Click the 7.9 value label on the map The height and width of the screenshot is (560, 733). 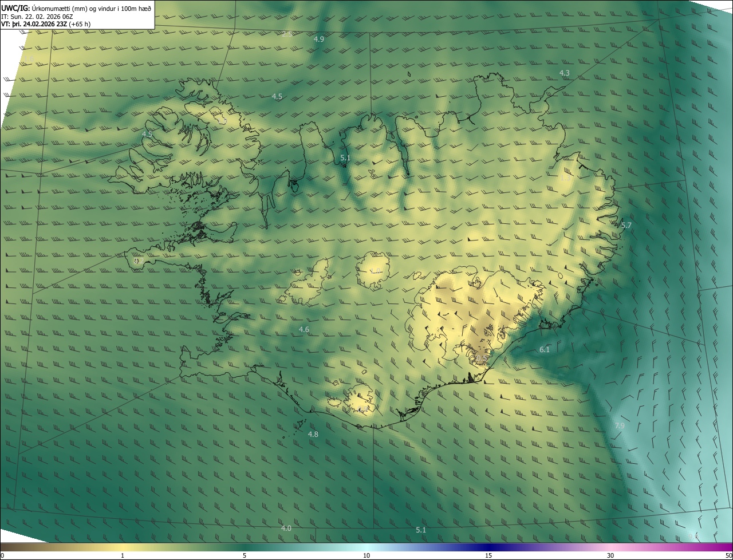[x=620, y=425]
